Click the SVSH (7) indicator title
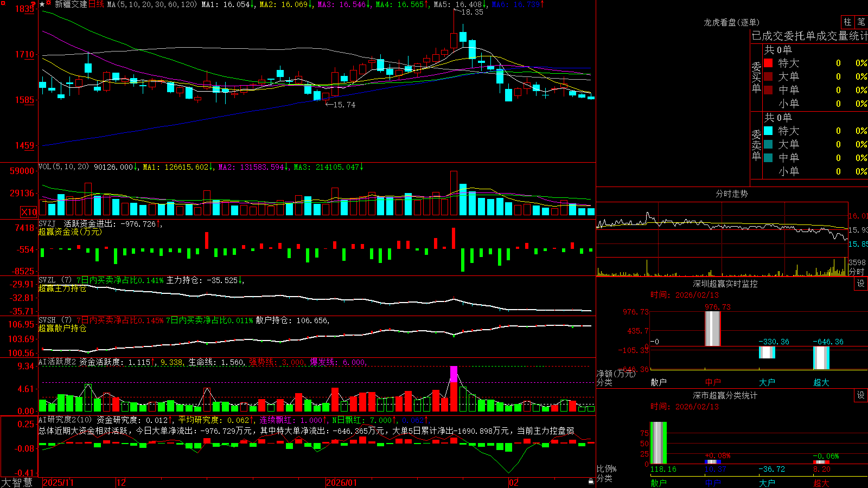The height and width of the screenshot is (488, 868). [x=55, y=320]
